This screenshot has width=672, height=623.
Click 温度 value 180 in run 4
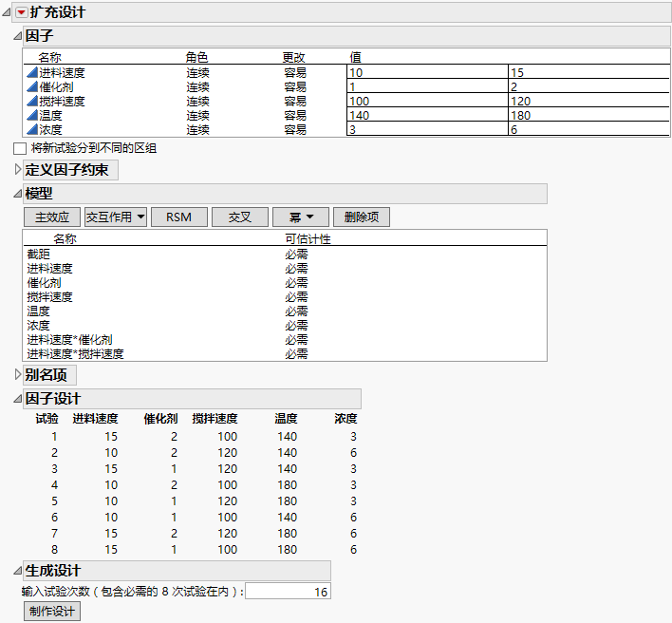[x=287, y=485]
